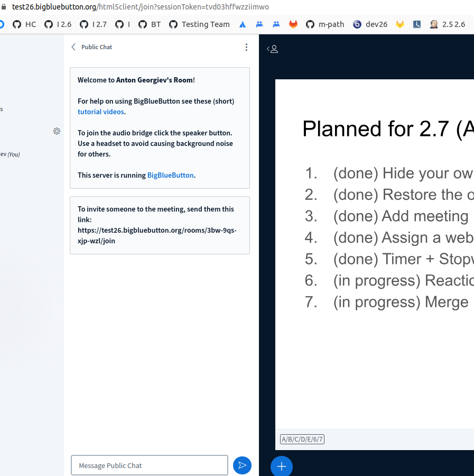Collapse Public Chat with the back chevron

click(x=73, y=47)
